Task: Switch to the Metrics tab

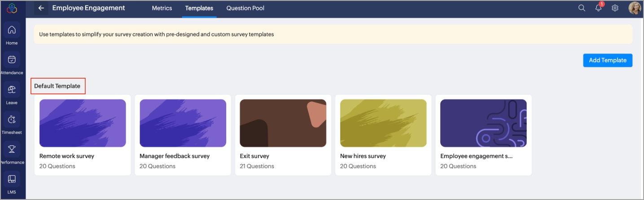Action: (x=162, y=8)
